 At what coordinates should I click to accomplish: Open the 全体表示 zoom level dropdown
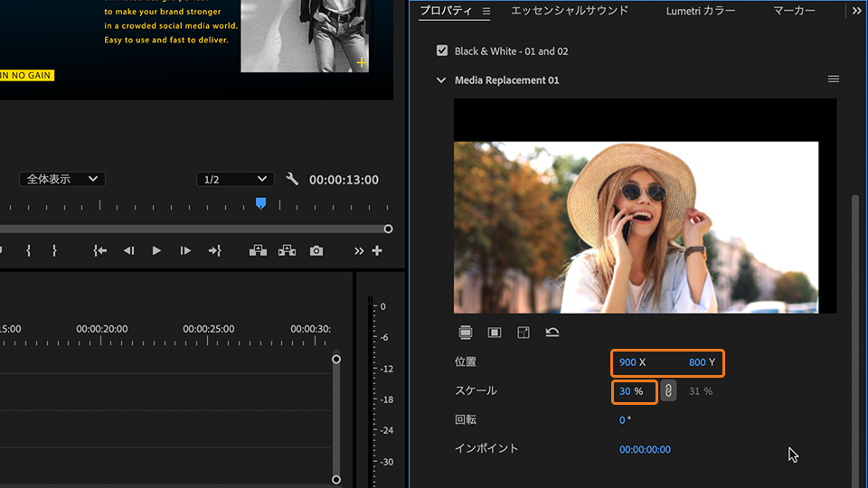click(x=61, y=179)
